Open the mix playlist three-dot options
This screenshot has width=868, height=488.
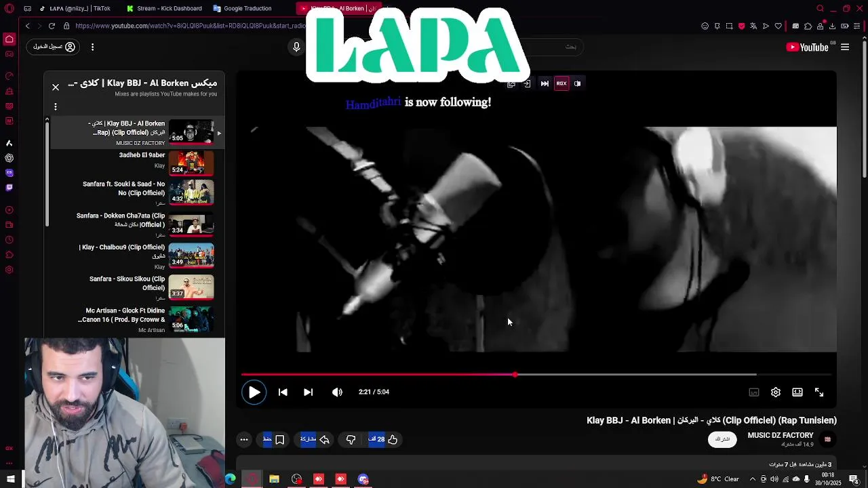click(x=56, y=106)
